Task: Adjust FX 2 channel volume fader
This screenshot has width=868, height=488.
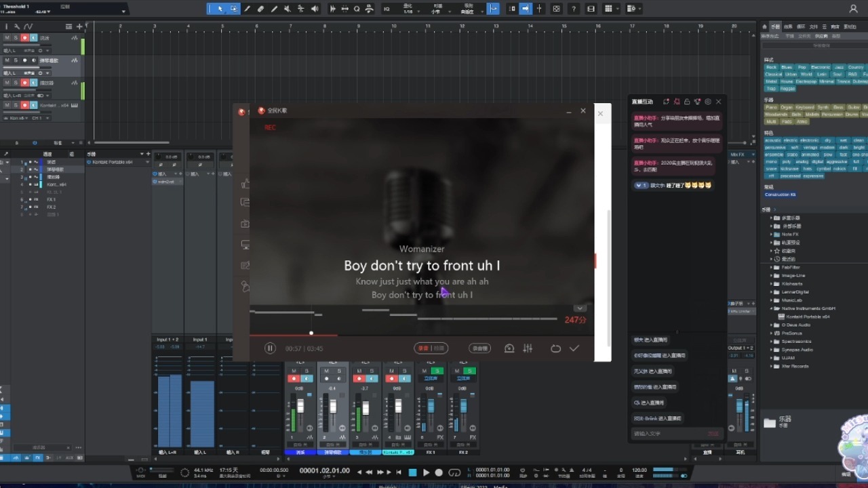Action: [464, 405]
